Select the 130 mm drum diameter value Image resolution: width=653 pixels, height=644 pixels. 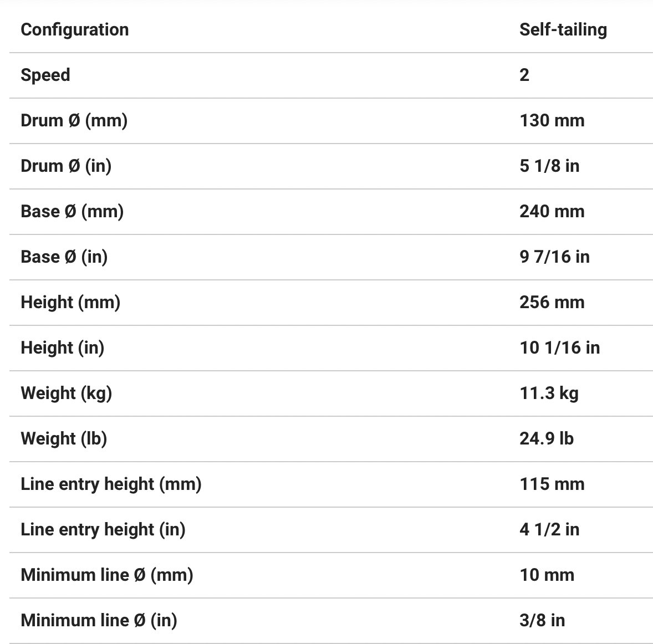pos(552,120)
